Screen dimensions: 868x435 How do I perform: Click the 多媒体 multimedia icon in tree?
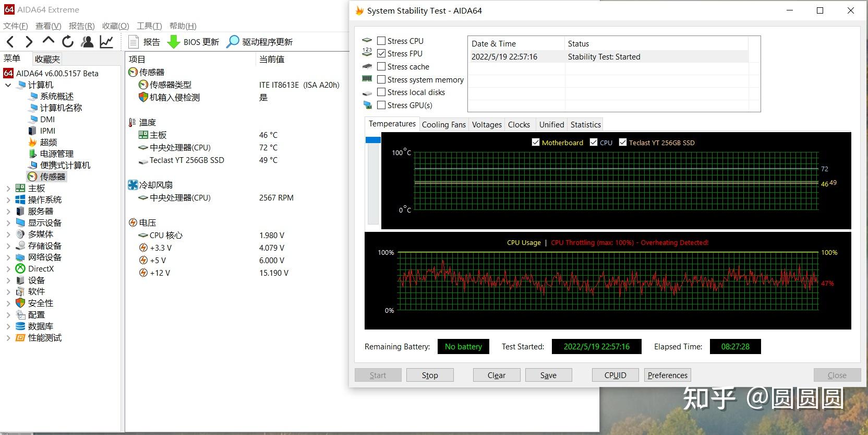tap(20, 234)
